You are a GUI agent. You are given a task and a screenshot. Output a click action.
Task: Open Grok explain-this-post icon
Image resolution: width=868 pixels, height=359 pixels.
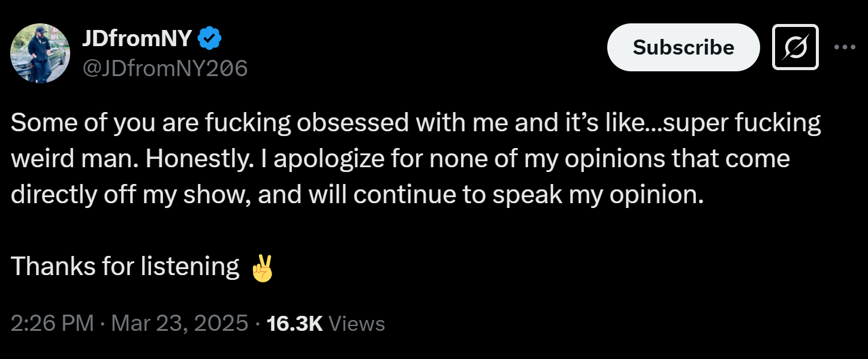tap(795, 47)
